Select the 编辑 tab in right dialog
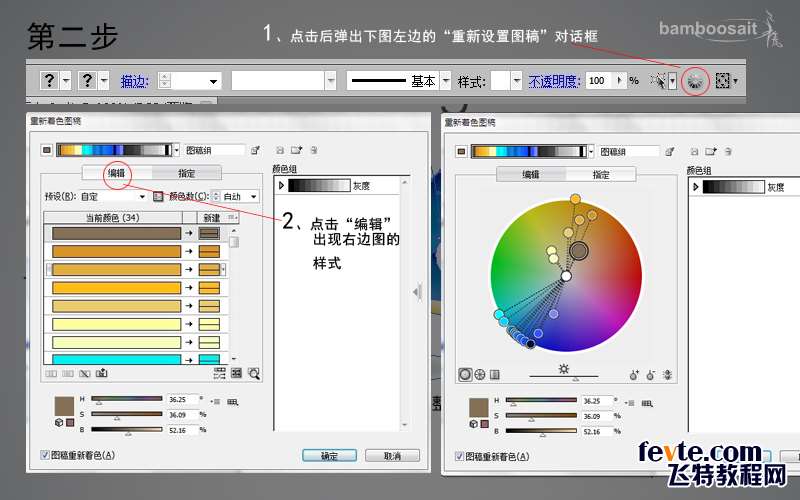This screenshot has width=800, height=500. click(531, 174)
